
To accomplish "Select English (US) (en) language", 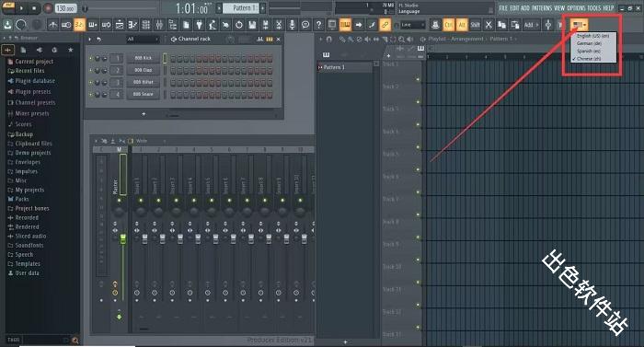I will tap(593, 36).
